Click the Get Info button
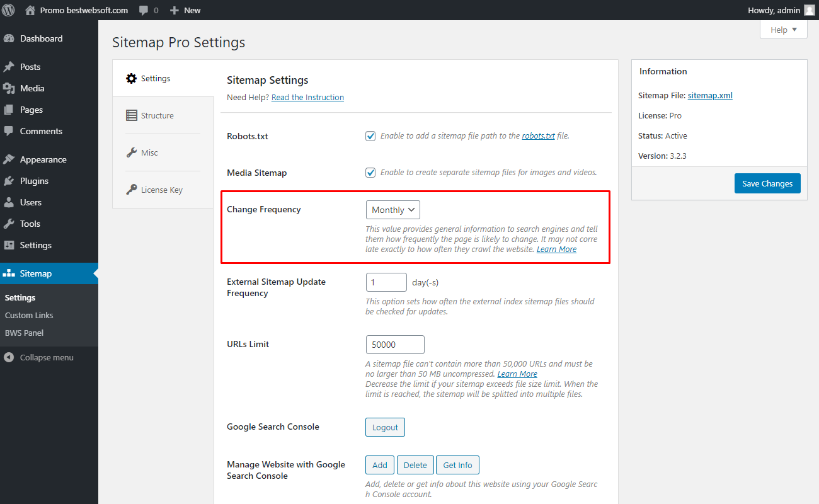 (x=457, y=465)
